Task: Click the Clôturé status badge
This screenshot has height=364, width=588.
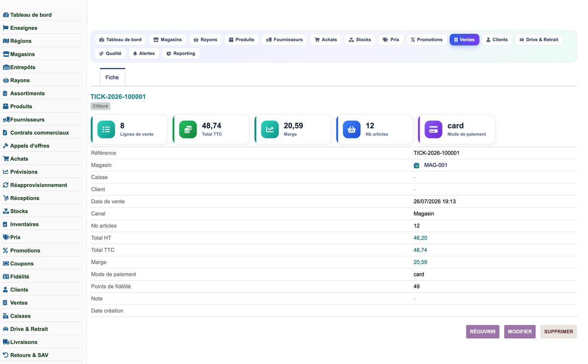Action: click(100, 106)
